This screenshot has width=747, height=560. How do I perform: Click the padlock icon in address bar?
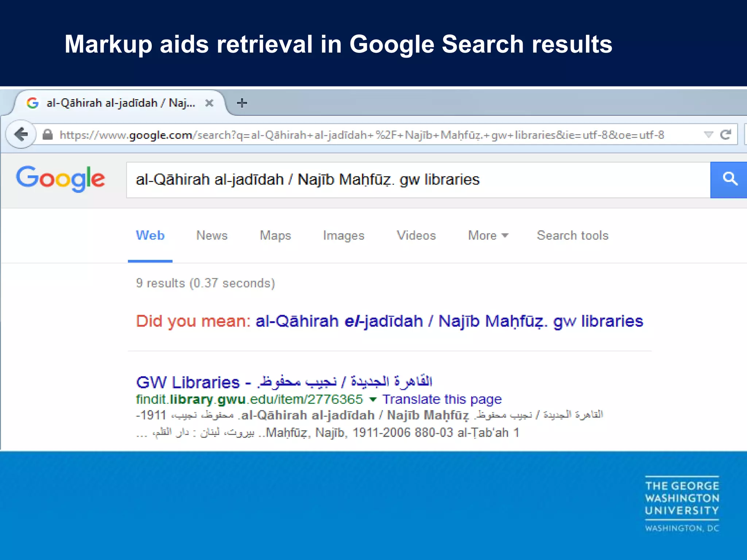[x=47, y=135]
